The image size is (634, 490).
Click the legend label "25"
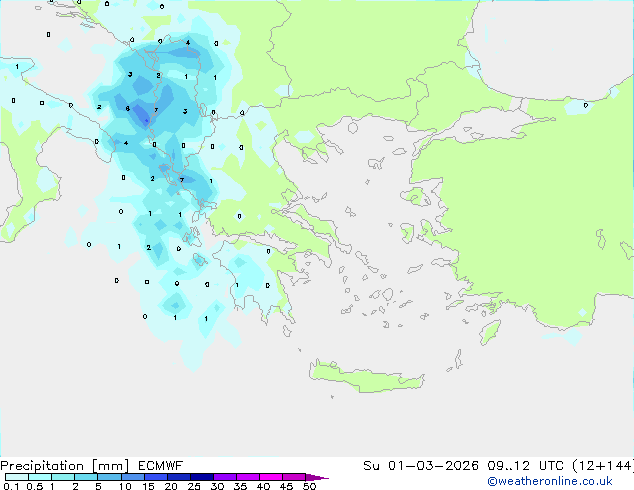pyautogui.click(x=194, y=486)
